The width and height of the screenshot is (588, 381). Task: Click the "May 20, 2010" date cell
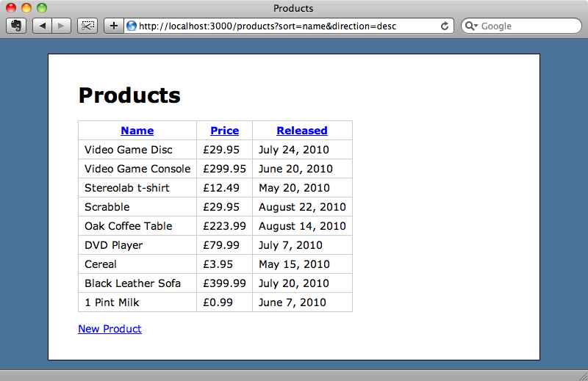click(x=302, y=188)
